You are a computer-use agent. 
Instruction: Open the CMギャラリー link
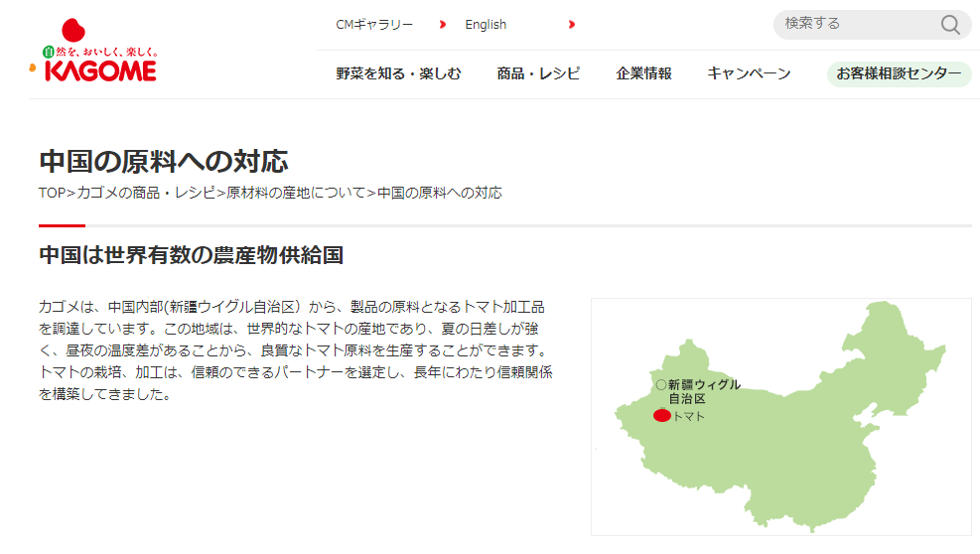click(x=374, y=25)
